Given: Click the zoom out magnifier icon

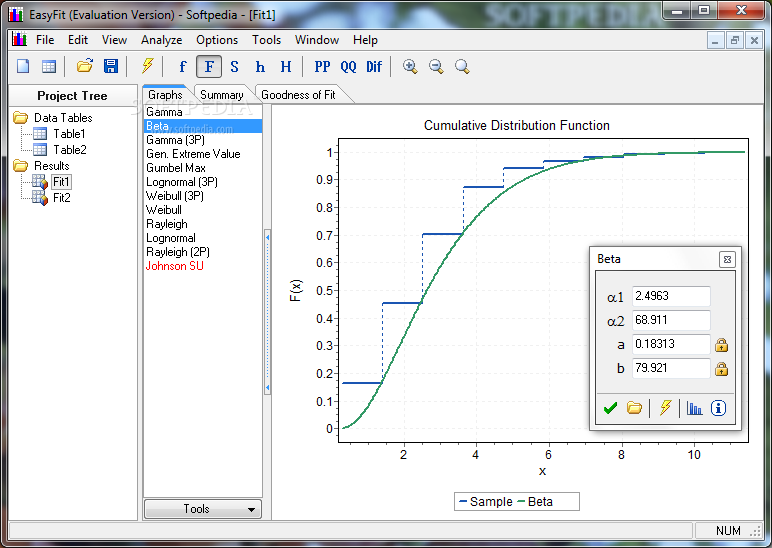Looking at the screenshot, I should point(436,66).
